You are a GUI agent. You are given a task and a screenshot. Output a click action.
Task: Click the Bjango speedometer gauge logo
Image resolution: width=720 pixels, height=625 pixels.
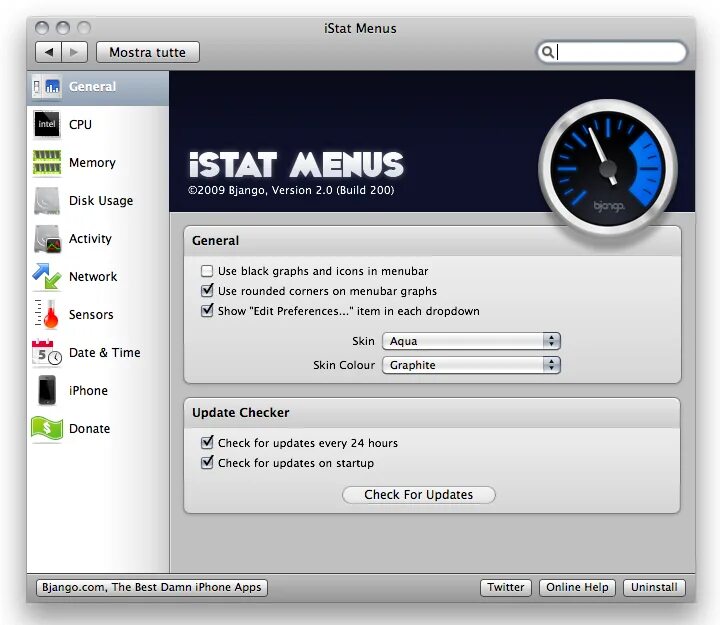point(608,168)
